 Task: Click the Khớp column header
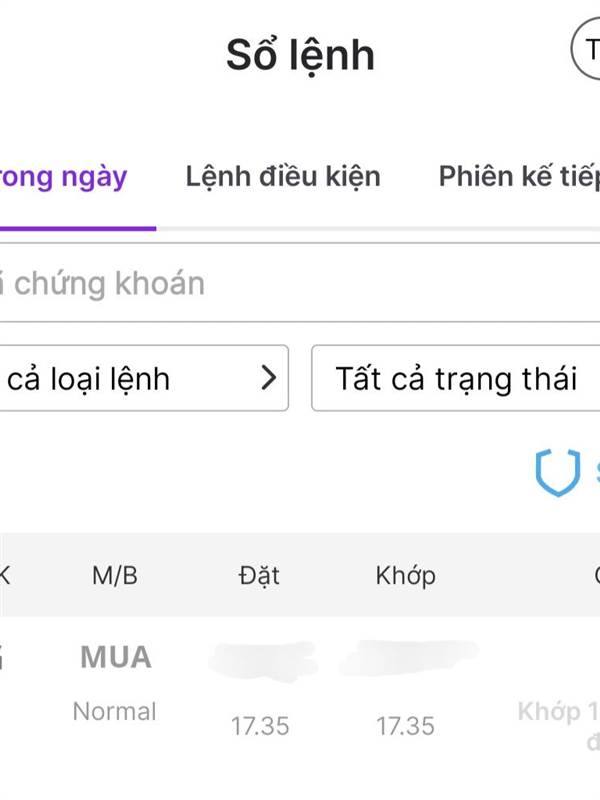coord(406,575)
